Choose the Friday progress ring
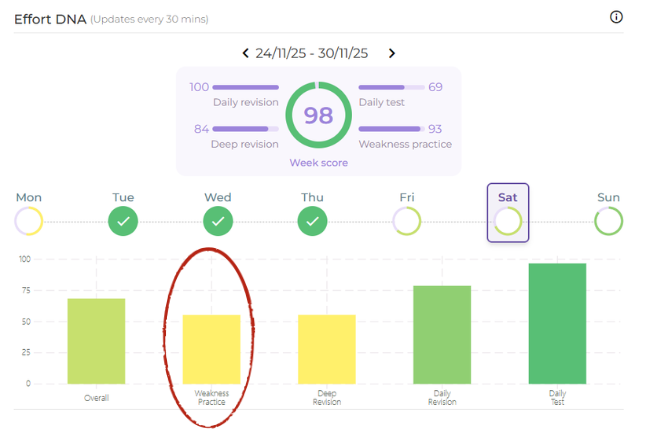 406,221
